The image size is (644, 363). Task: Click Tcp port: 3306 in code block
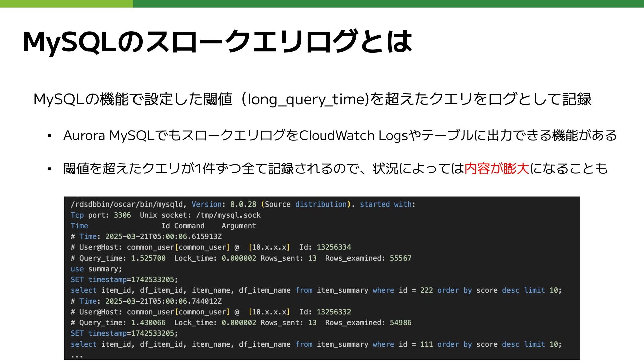coord(101,215)
